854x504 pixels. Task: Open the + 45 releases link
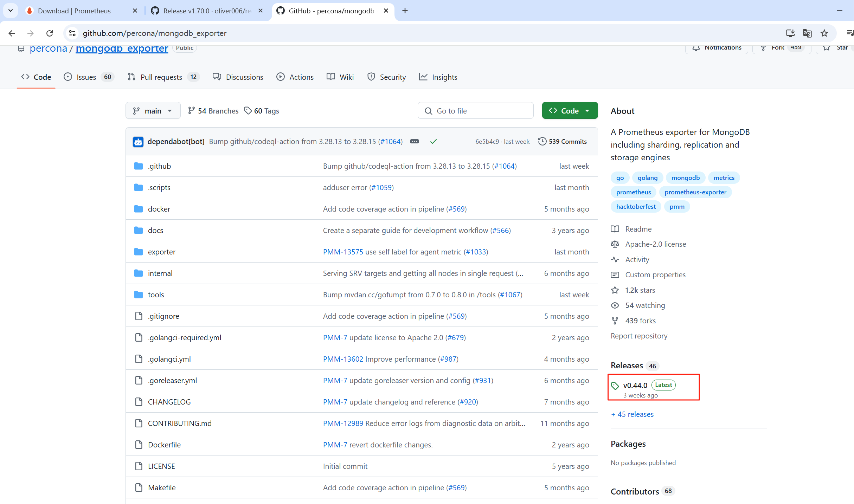click(x=632, y=414)
